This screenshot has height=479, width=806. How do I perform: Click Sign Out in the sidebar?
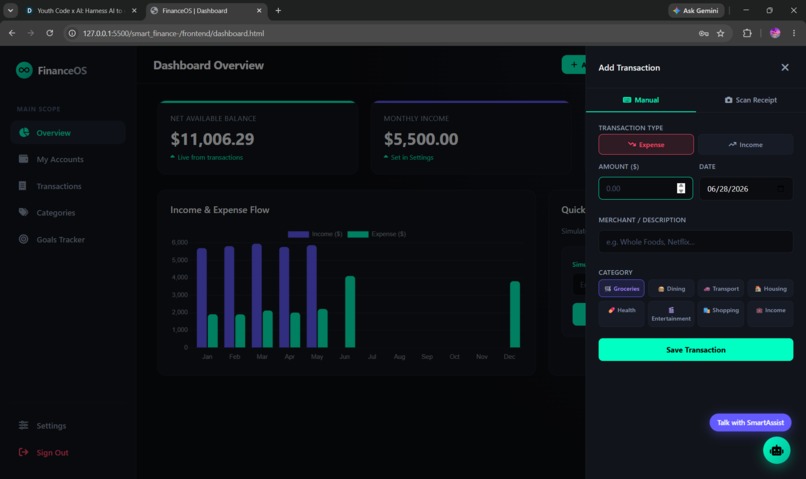point(68,452)
